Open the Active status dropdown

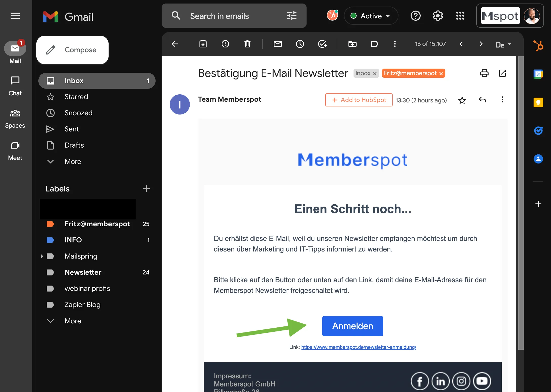pos(371,16)
